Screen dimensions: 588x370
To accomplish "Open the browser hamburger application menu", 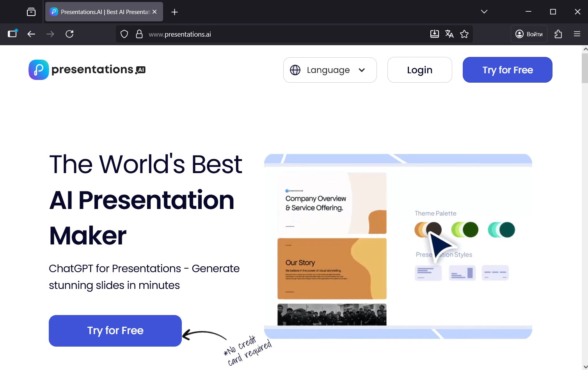I will click(x=577, y=34).
